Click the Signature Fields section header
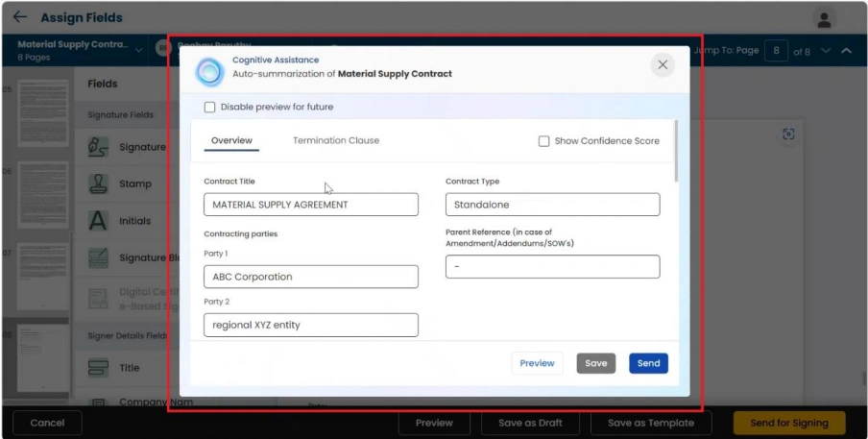 tap(121, 115)
